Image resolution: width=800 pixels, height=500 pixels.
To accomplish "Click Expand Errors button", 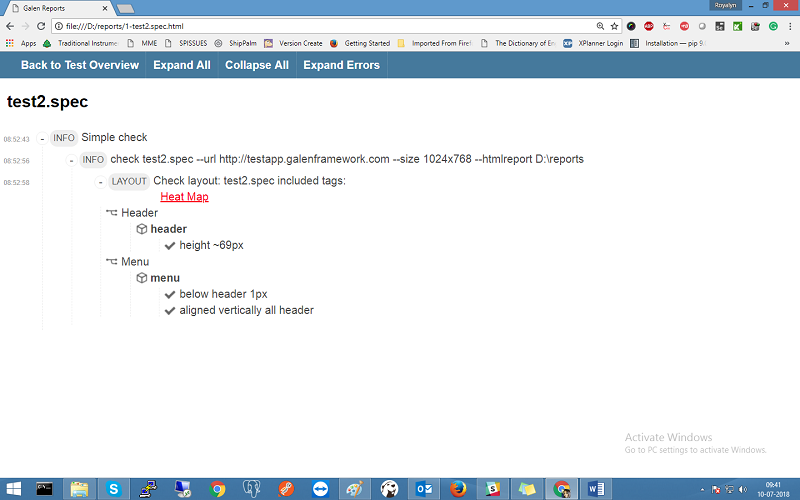I will pyautogui.click(x=341, y=65).
